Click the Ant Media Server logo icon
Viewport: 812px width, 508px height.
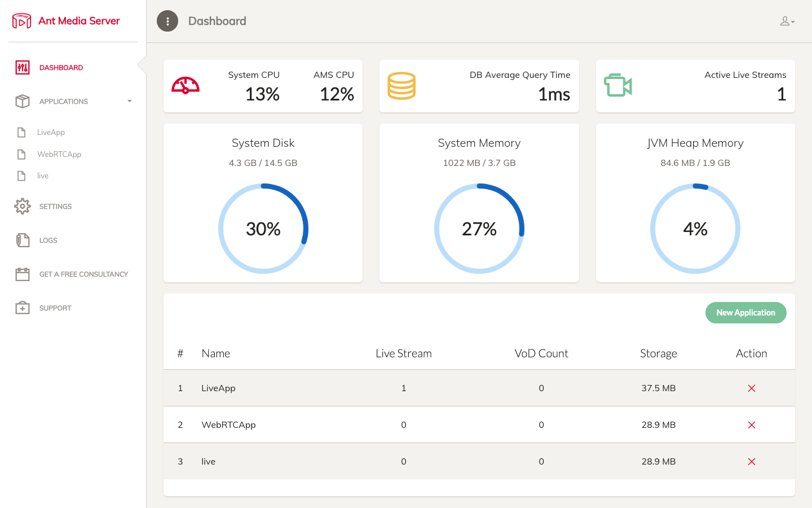(22, 21)
